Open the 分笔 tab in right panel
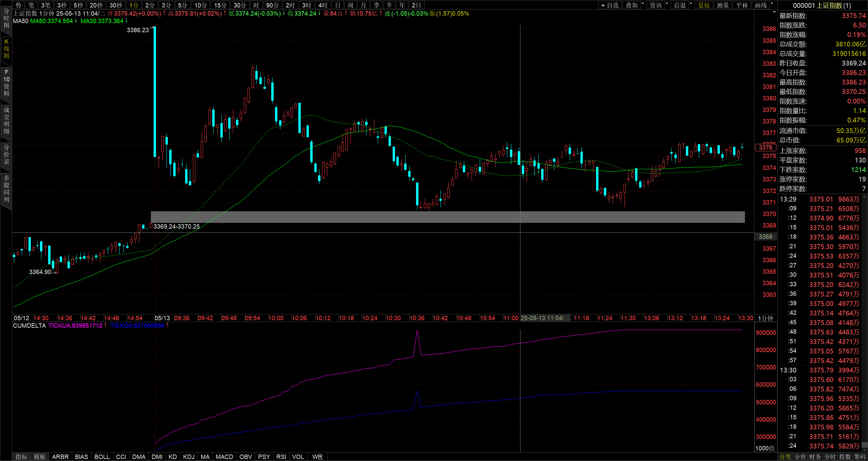Viewport: 868px width, 461px height. point(785,457)
